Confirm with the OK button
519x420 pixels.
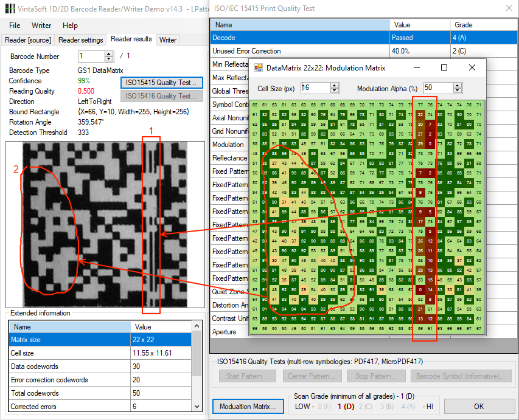[479, 406]
